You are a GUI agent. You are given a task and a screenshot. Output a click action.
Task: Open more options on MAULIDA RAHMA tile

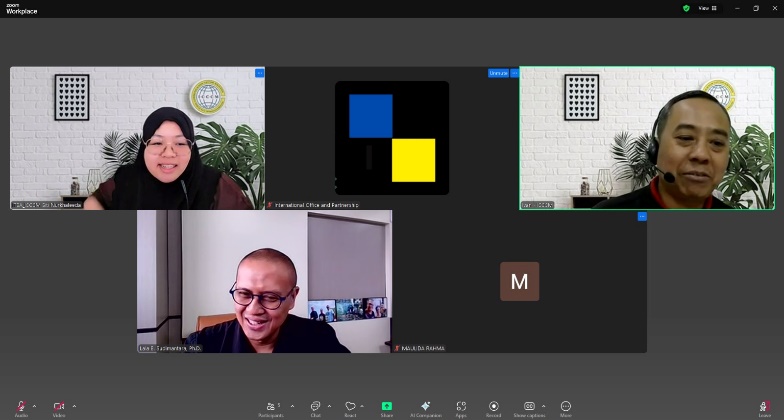[642, 216]
